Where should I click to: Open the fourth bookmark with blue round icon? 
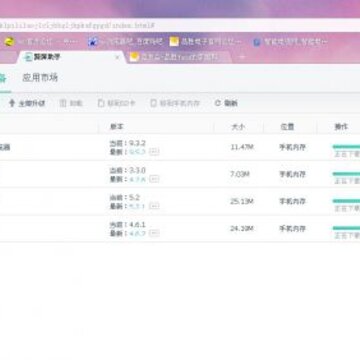[x=290, y=42]
